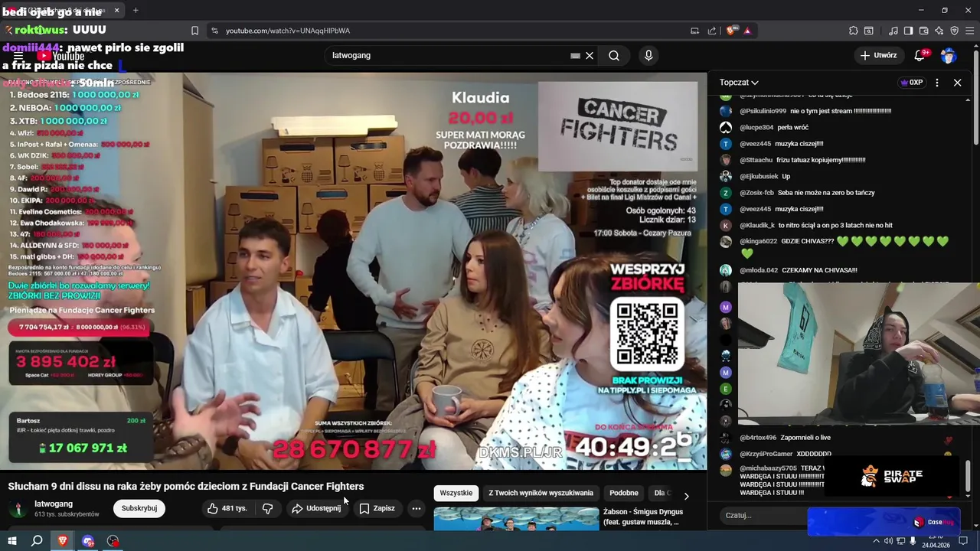Open the latwogang channel name link
Viewport: 980px width, 551px height.
pos(54,504)
